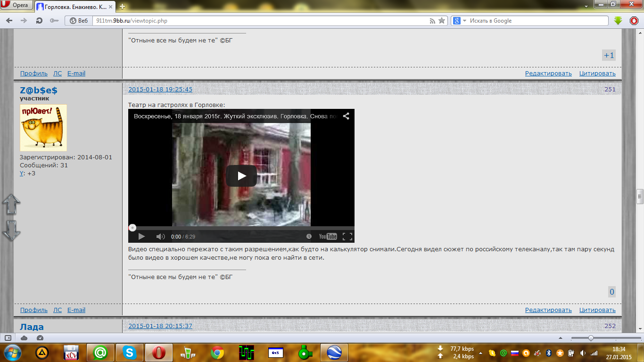Click the +1 rating box in top post

[x=609, y=55]
